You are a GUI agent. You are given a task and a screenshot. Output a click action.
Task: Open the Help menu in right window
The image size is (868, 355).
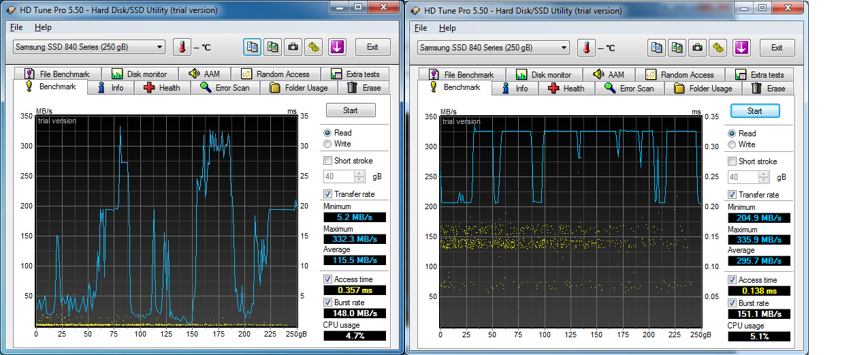pyautogui.click(x=448, y=28)
